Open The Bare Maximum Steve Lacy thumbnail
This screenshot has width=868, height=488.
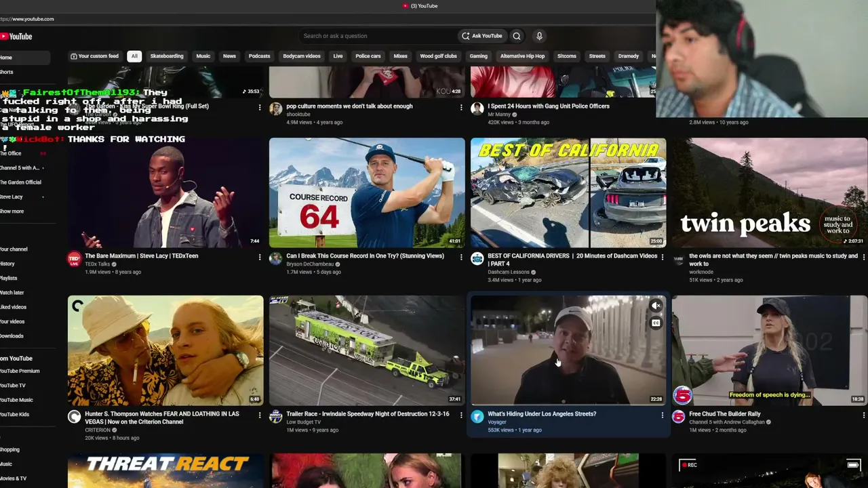(165, 193)
